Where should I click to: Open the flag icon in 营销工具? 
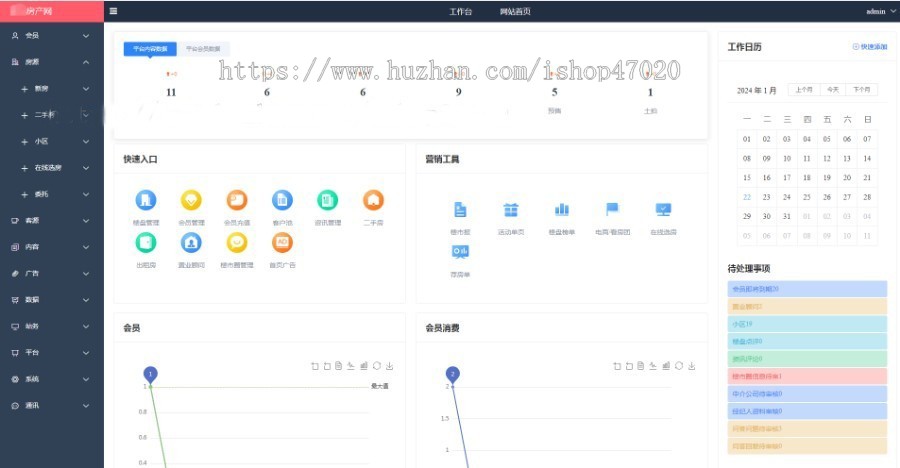point(612,209)
